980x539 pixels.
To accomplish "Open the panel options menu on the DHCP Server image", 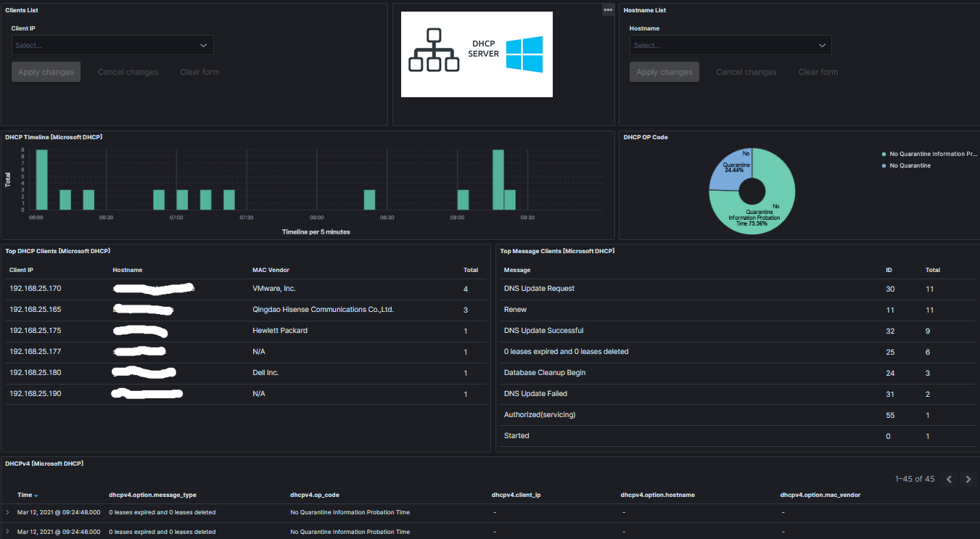I will tap(608, 10).
